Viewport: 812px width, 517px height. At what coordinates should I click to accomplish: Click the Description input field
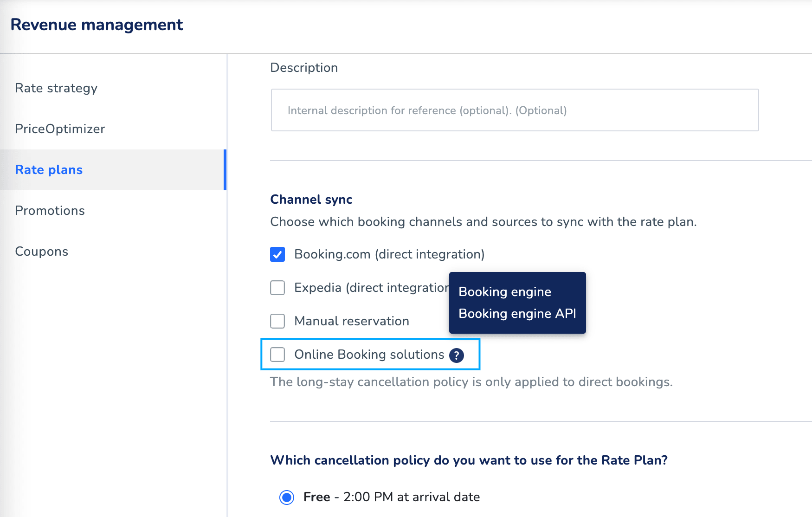(515, 110)
